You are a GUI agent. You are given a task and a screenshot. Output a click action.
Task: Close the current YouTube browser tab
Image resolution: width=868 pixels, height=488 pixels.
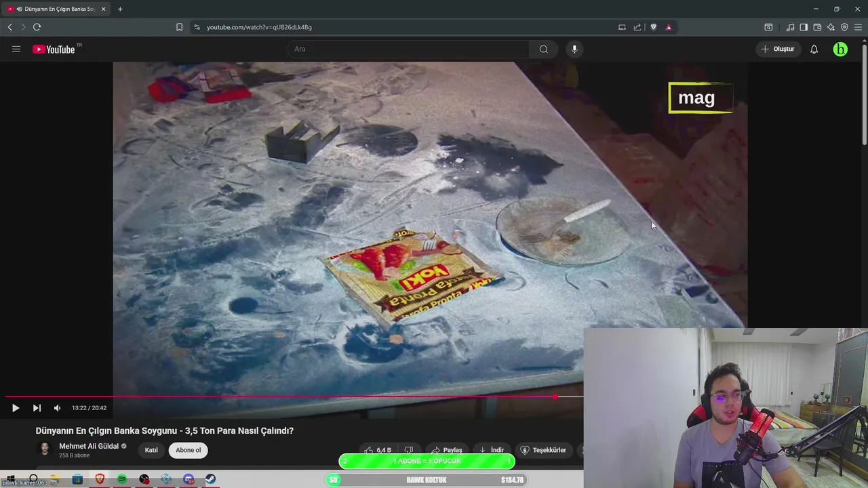(103, 9)
